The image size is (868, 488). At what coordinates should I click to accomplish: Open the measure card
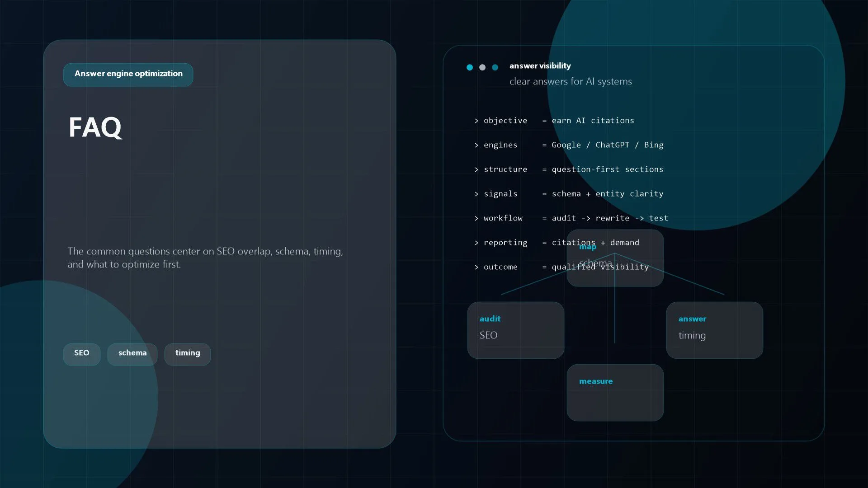(615, 393)
